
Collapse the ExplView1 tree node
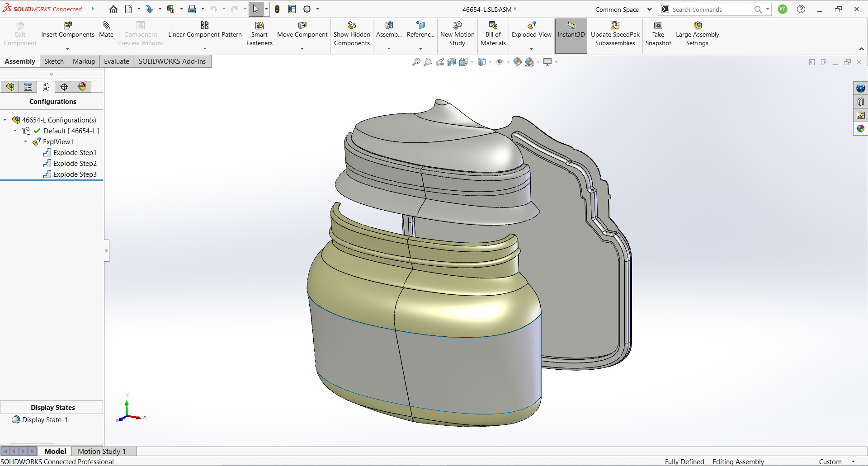coord(25,141)
